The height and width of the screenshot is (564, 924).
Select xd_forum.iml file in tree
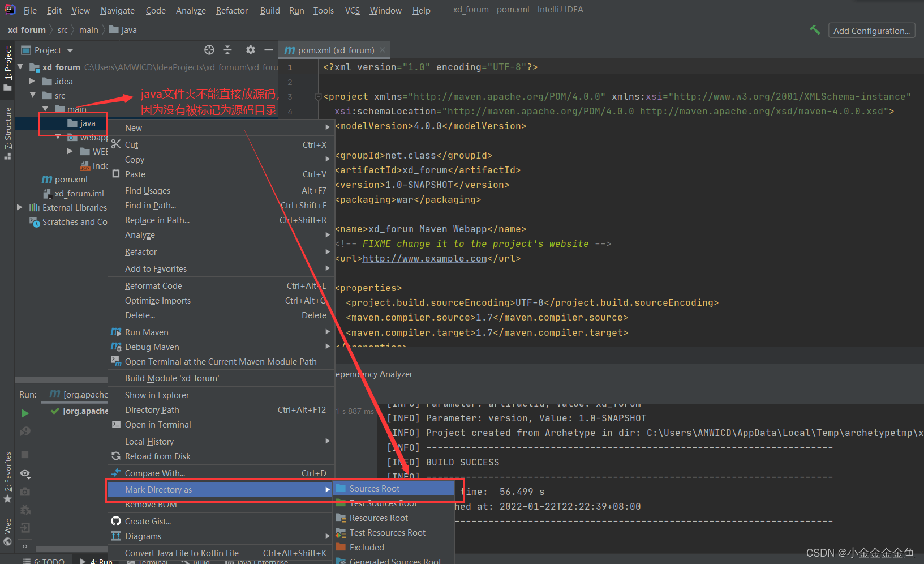click(74, 194)
